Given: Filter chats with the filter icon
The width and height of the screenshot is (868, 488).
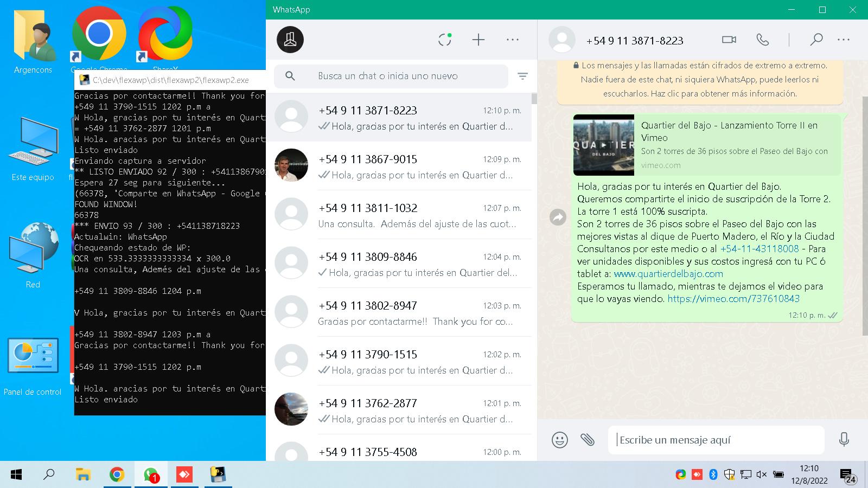Looking at the screenshot, I should 522,76.
